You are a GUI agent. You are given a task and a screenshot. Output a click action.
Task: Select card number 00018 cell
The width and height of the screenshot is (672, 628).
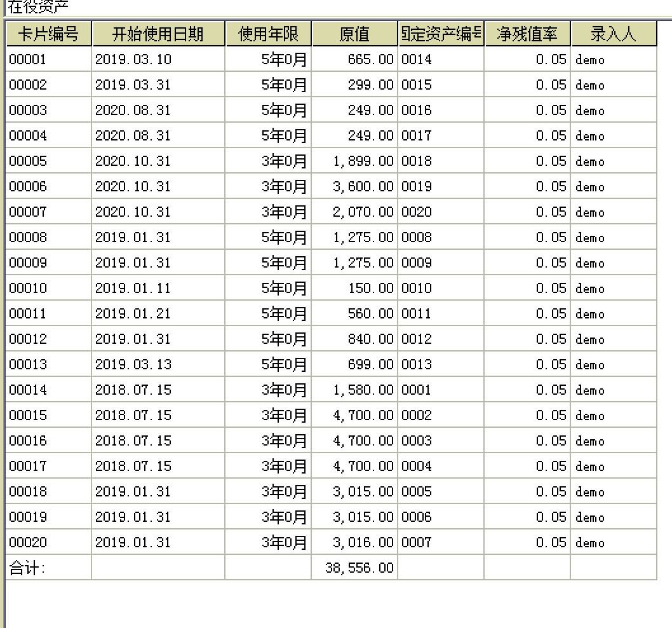point(48,491)
